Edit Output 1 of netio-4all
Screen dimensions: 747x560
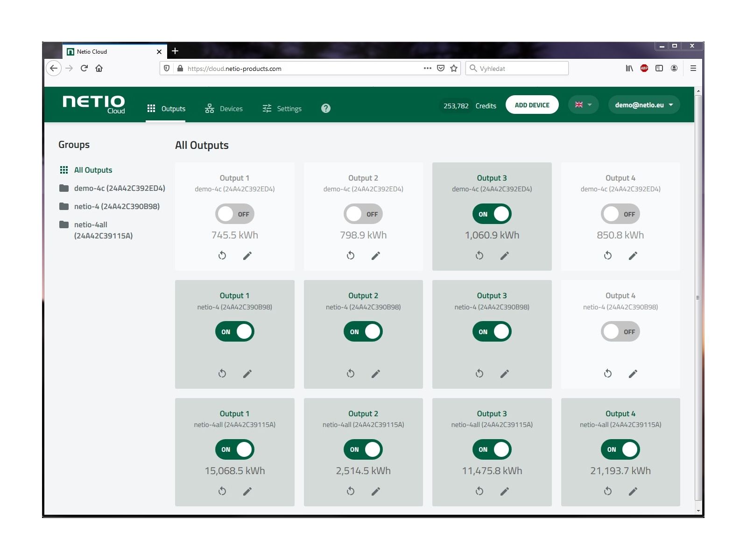point(247,491)
